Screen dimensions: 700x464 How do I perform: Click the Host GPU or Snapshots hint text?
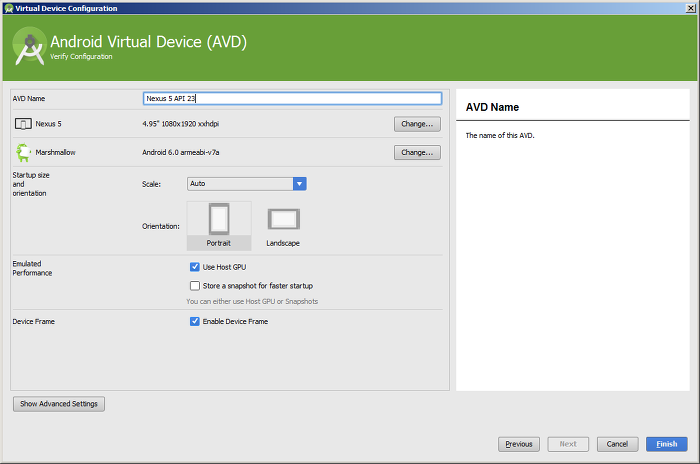click(x=252, y=301)
